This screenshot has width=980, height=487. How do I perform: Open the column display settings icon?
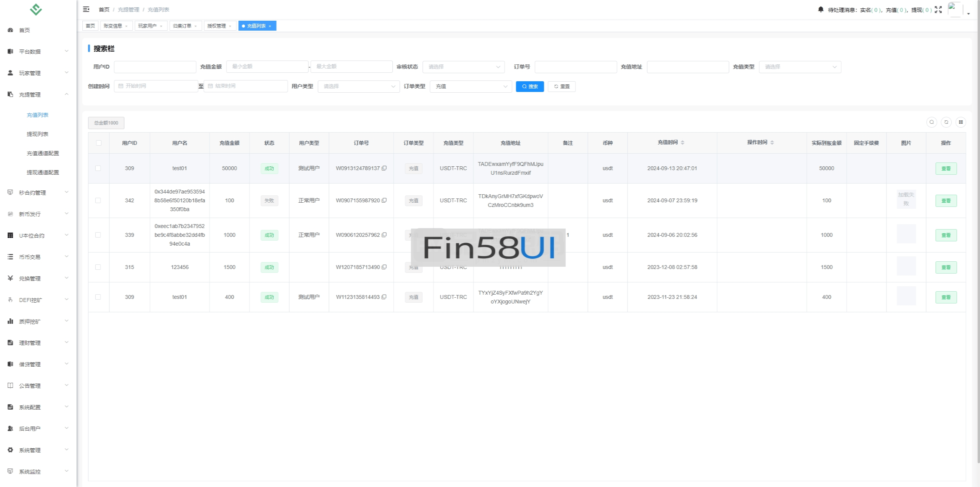click(960, 122)
